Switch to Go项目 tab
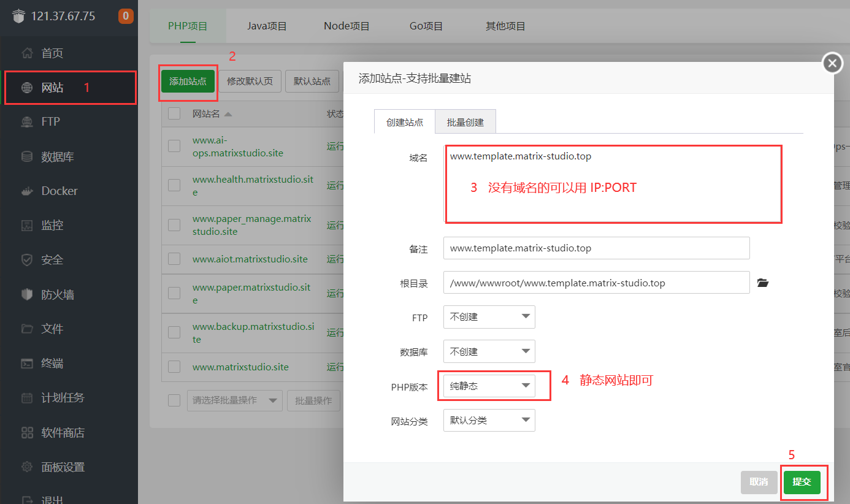Screen dimensions: 850x504 click(426, 26)
